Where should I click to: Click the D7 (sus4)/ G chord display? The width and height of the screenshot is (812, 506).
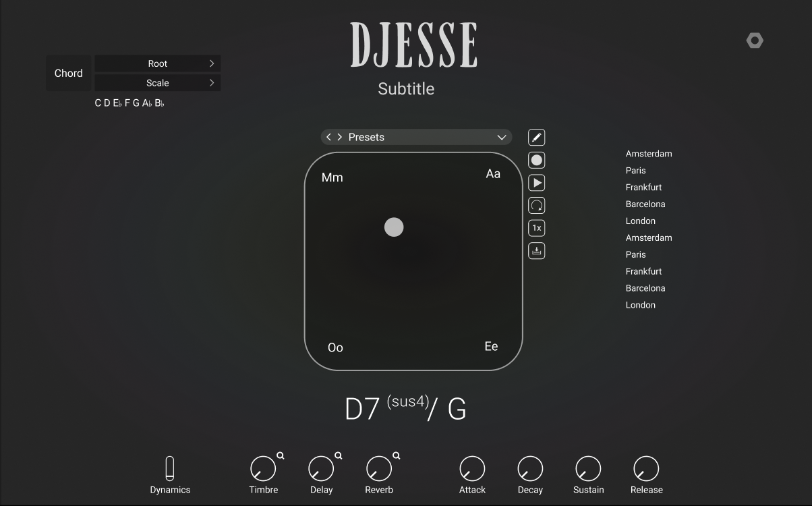[x=405, y=409]
